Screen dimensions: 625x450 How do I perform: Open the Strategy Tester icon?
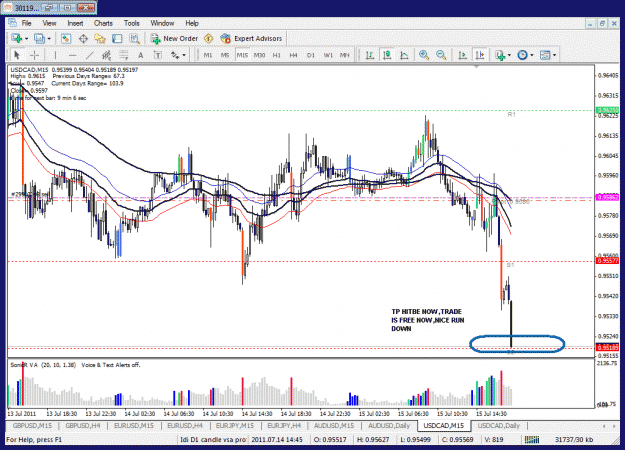click(134, 39)
